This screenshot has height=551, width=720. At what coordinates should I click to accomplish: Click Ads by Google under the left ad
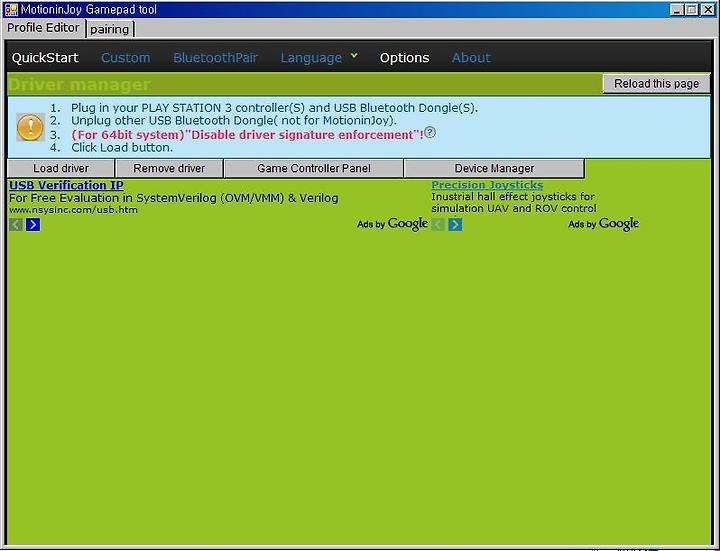[x=393, y=224]
